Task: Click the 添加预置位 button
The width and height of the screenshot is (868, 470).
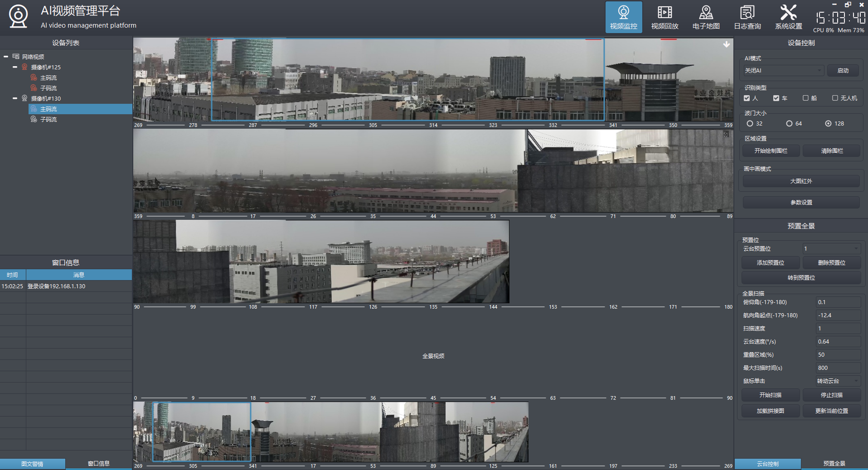Action: pyautogui.click(x=771, y=263)
